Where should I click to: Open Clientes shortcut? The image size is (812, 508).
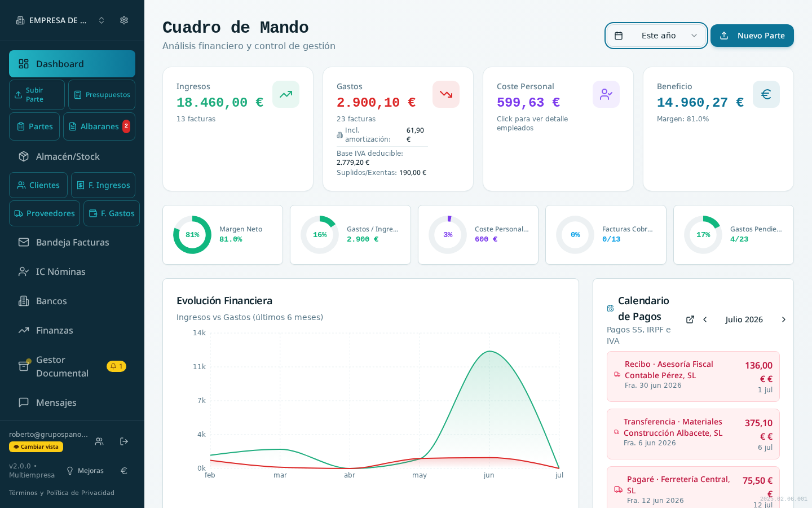point(38,185)
